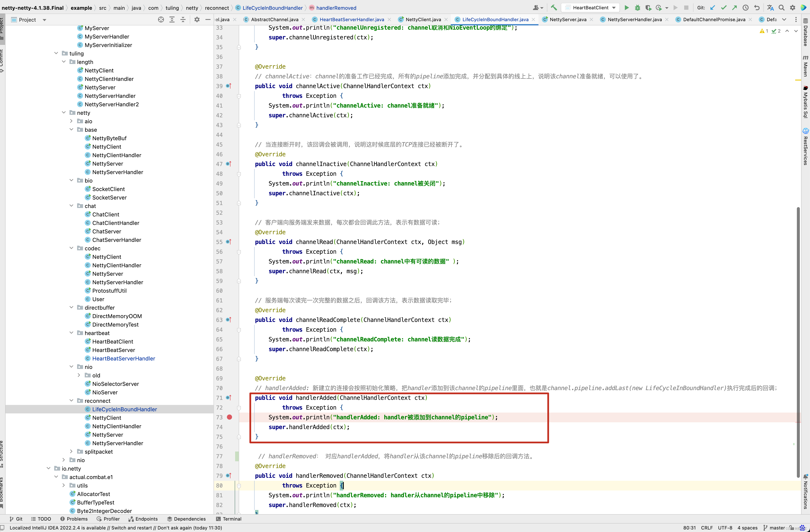Image resolution: width=810 pixels, height=532 pixels.
Task: Run the HeartBeatClient configuration
Action: 627,7
